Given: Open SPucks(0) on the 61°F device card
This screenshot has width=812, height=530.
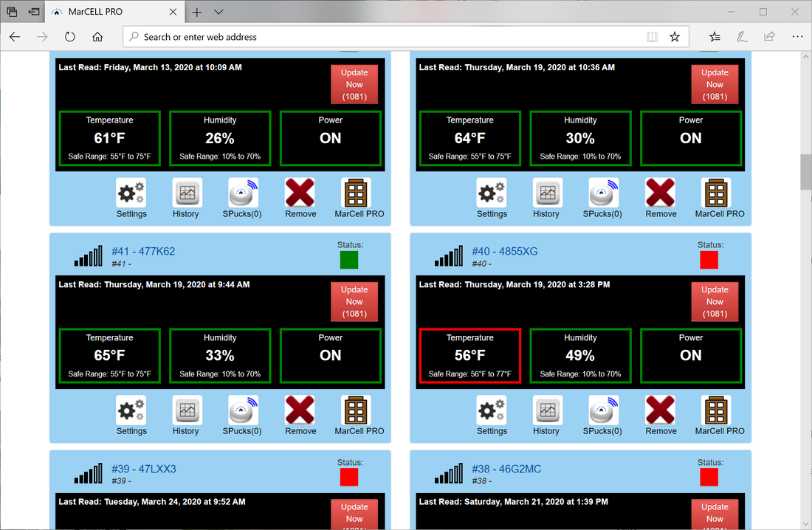Looking at the screenshot, I should coord(242,199).
